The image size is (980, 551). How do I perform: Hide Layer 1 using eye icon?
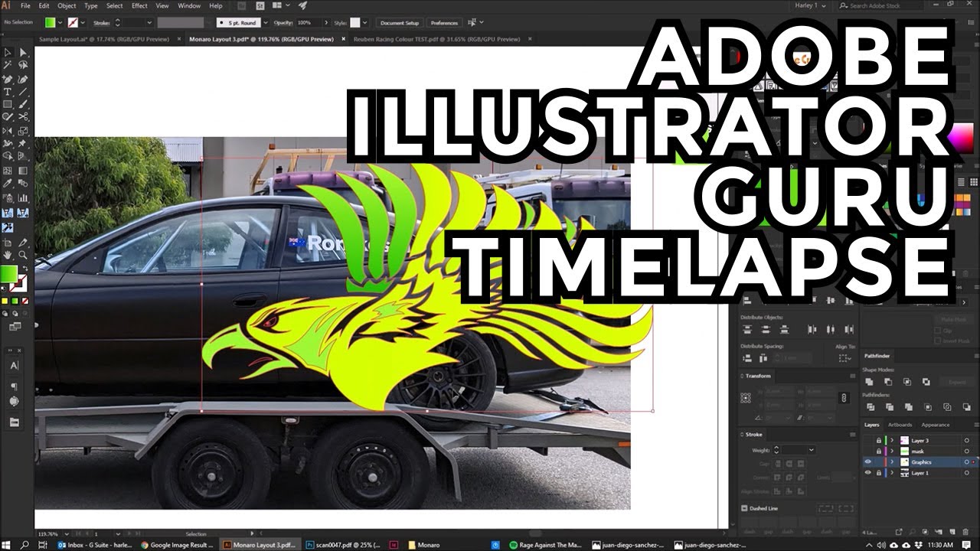pos(867,473)
